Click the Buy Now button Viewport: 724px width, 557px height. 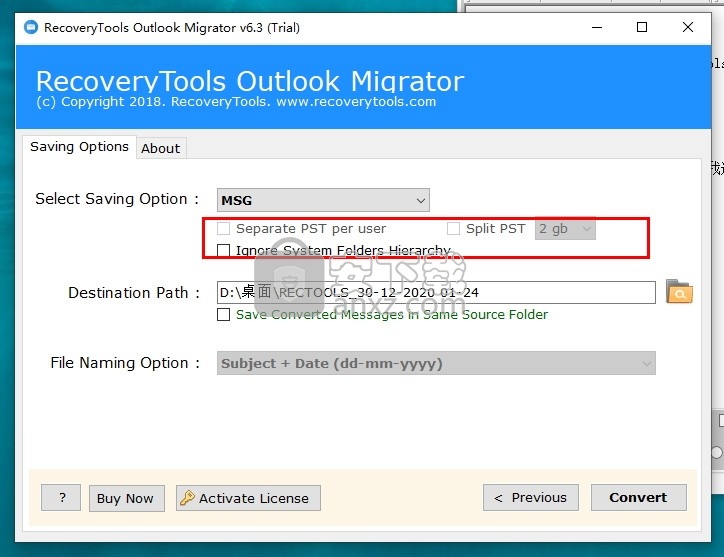127,498
